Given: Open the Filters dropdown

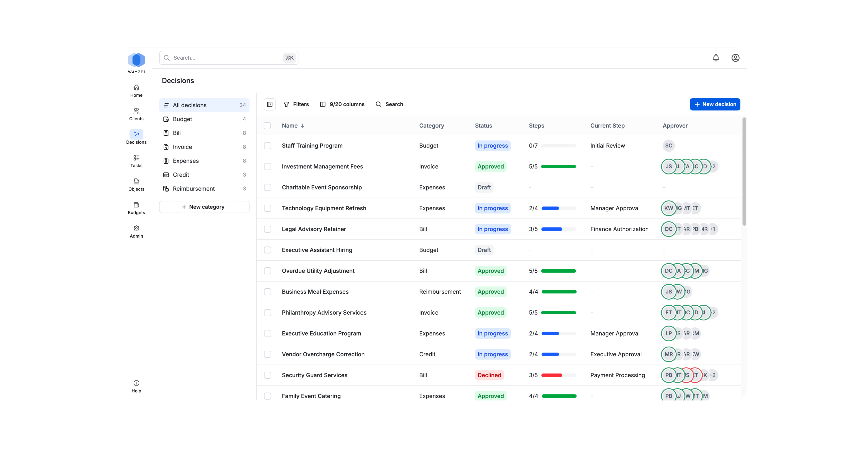Looking at the screenshot, I should coord(296,104).
